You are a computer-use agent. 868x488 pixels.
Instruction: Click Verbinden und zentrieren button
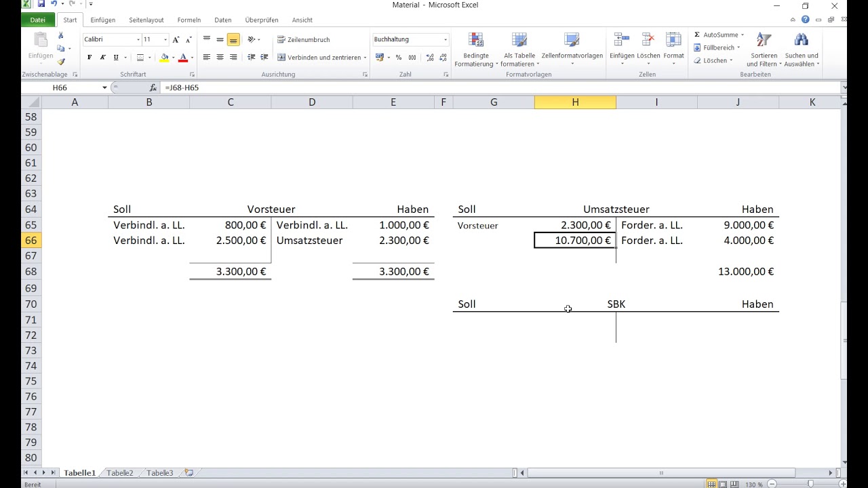pyautogui.click(x=321, y=58)
